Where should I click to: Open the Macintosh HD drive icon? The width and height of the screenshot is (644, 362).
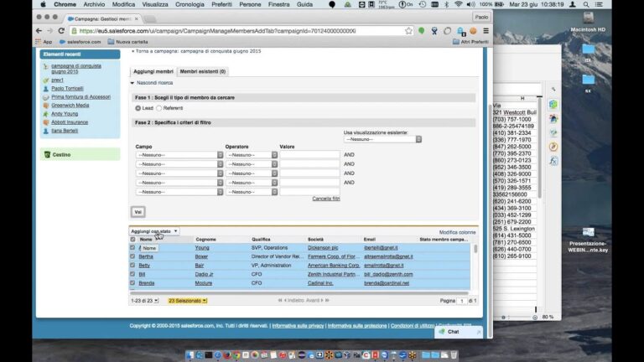[588, 18]
